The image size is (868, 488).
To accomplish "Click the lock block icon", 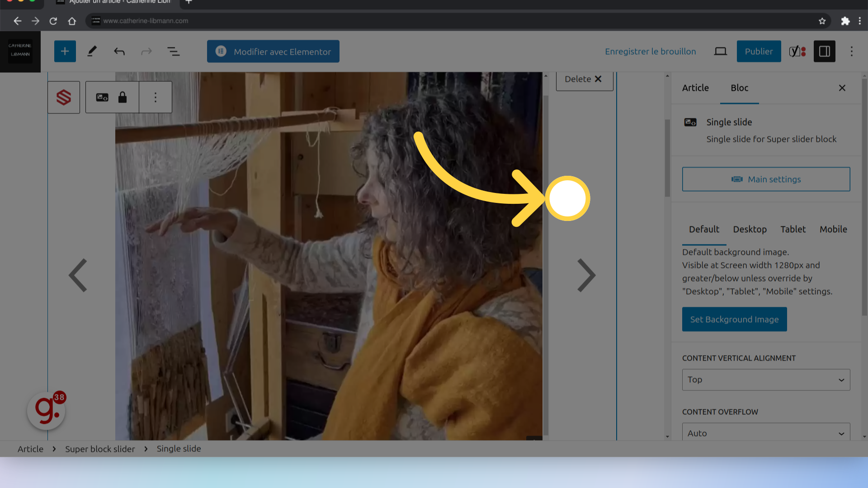I will click(x=122, y=97).
